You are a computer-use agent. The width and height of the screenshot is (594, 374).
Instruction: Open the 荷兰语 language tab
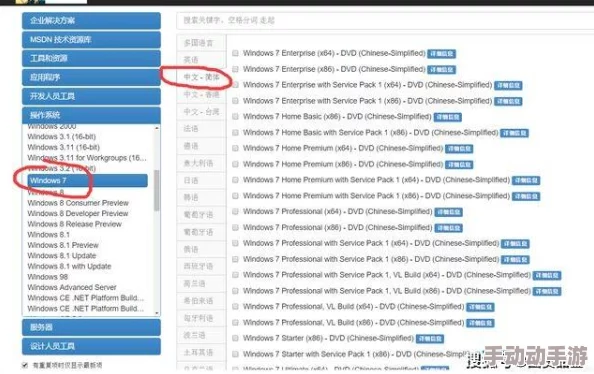pos(201,283)
